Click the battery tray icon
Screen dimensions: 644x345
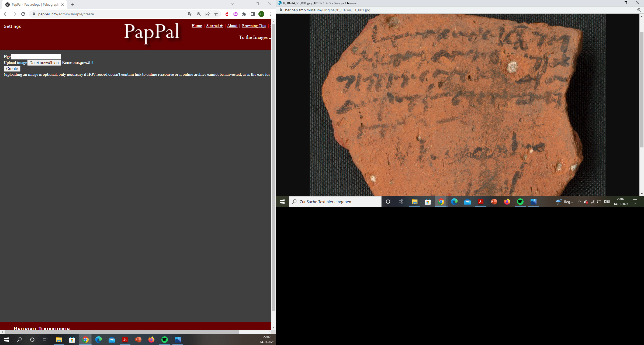[599, 202]
